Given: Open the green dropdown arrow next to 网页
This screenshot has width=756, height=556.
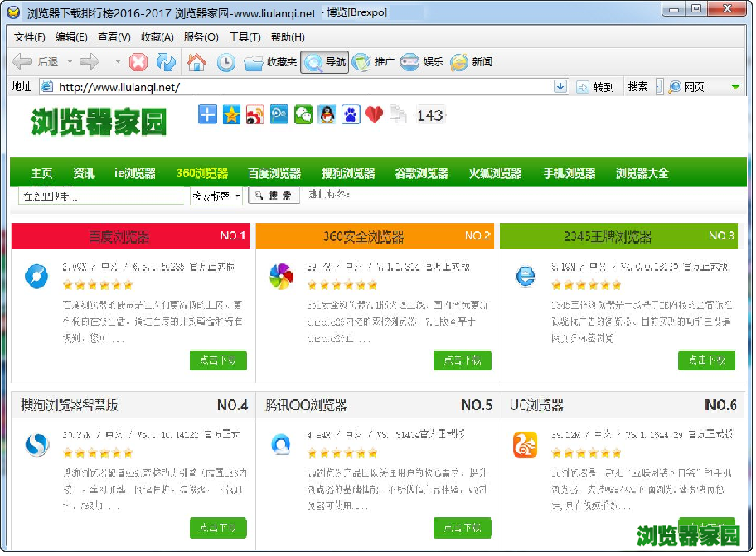Looking at the screenshot, I should point(735,87).
